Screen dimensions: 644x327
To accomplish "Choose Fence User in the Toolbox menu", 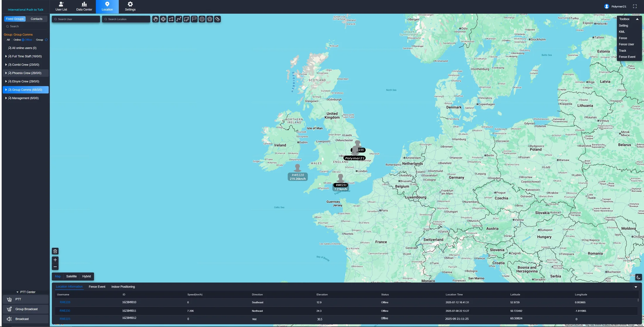I will (x=626, y=44).
